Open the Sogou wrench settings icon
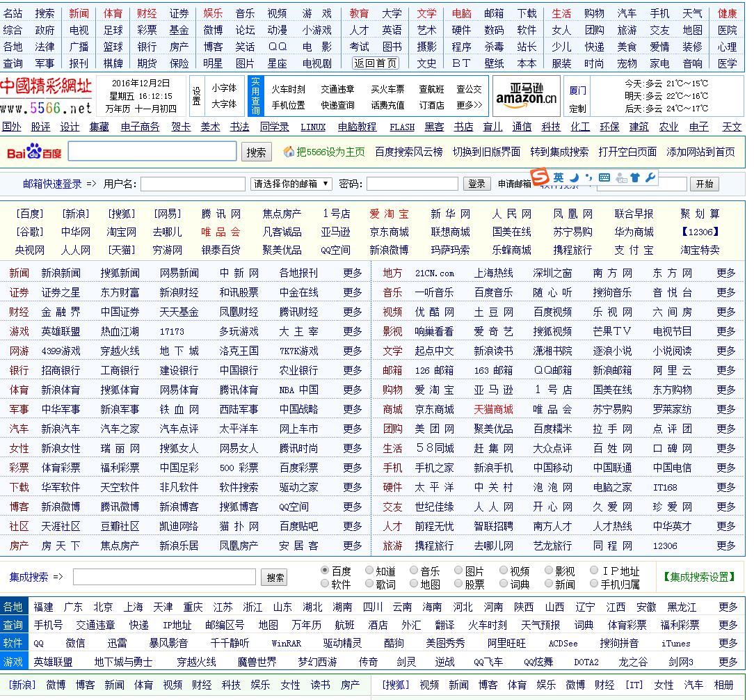Image resolution: width=754 pixels, height=700 pixels. point(650,177)
